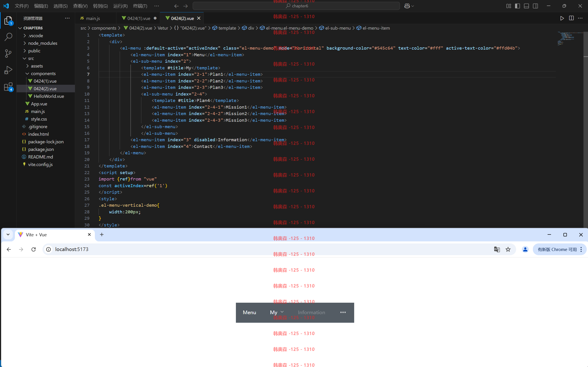
Task: Open the Explorer view in activity bar
Action: coord(8,21)
